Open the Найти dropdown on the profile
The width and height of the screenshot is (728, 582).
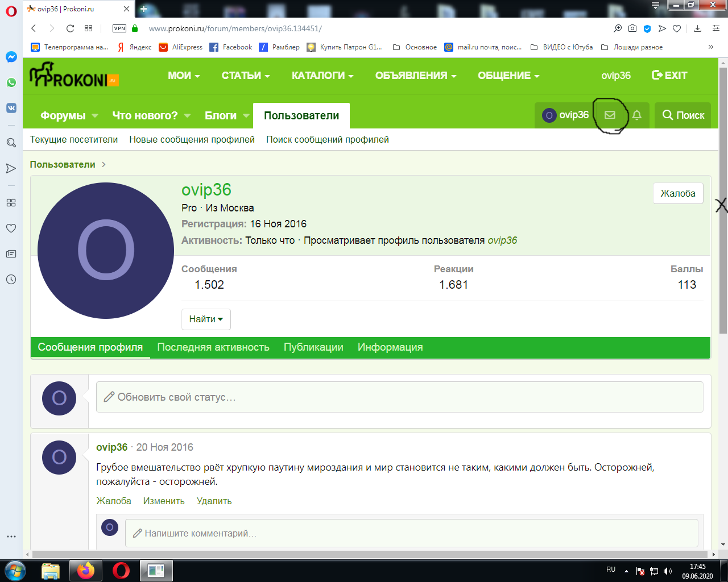point(205,319)
